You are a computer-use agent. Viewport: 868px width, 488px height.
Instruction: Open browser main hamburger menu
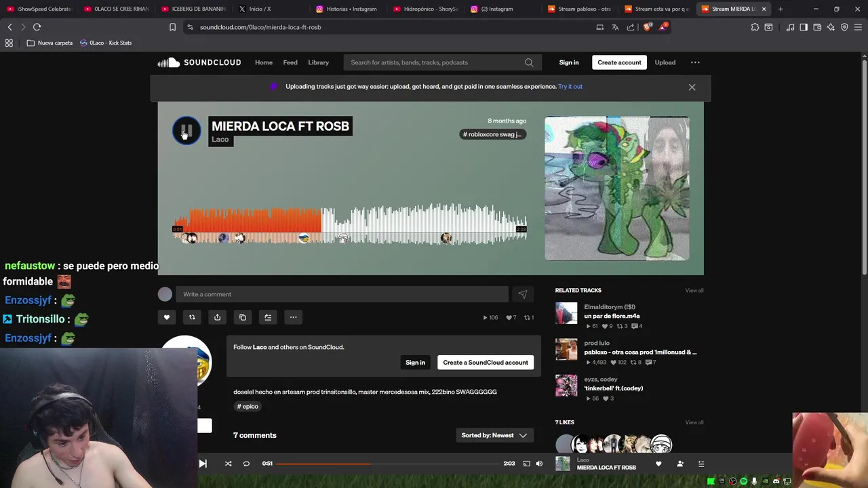pos(859,27)
